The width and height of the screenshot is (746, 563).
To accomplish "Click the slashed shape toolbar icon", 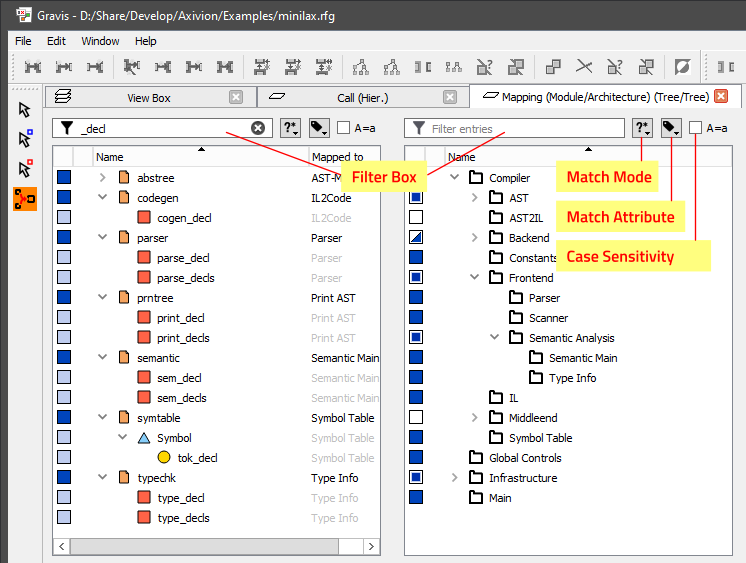I will [682, 67].
